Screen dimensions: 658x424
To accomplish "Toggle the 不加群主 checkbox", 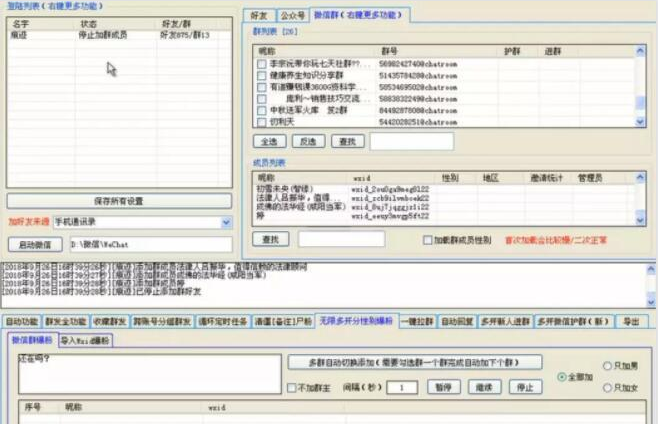I will pyautogui.click(x=292, y=387).
